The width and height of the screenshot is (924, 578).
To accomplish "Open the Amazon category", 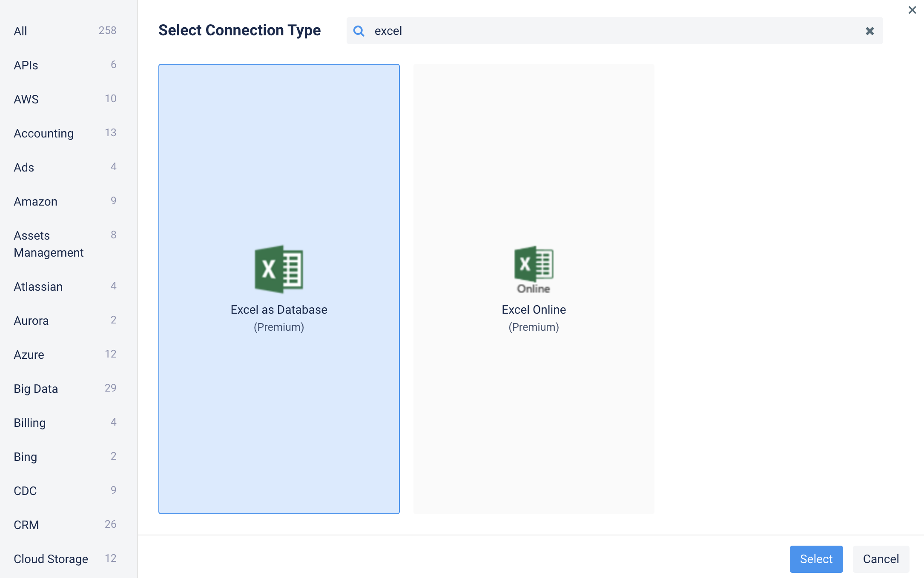I will 65,201.
